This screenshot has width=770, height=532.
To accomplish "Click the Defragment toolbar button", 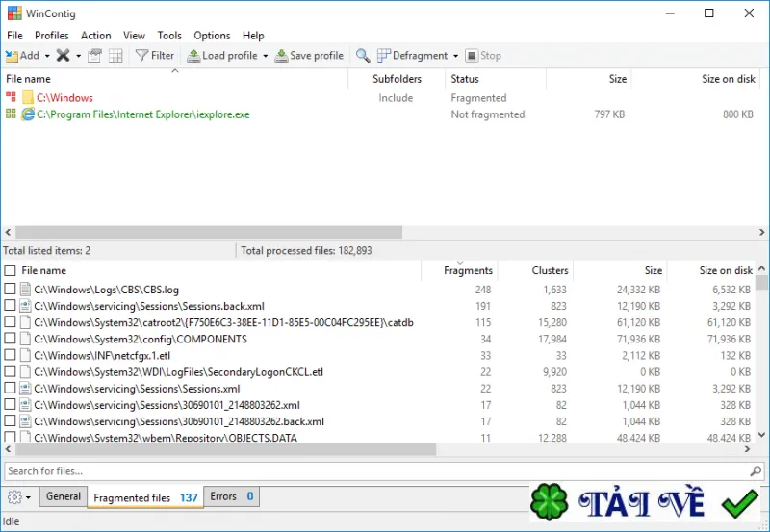I will (x=413, y=56).
